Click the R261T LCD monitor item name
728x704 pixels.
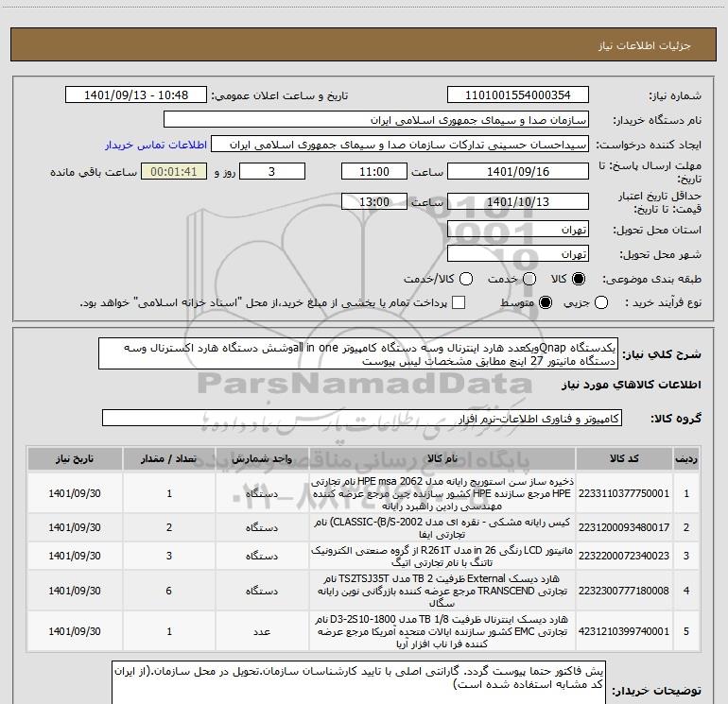pos(442,556)
